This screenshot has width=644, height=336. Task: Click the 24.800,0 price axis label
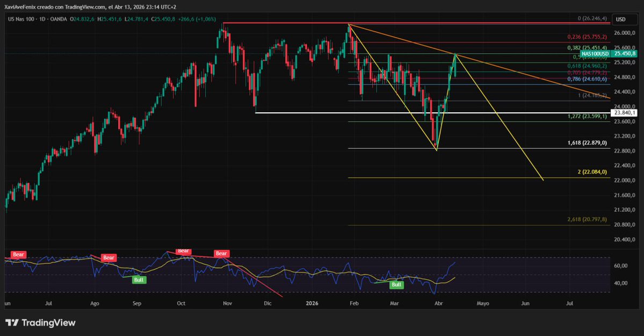tap(624, 77)
